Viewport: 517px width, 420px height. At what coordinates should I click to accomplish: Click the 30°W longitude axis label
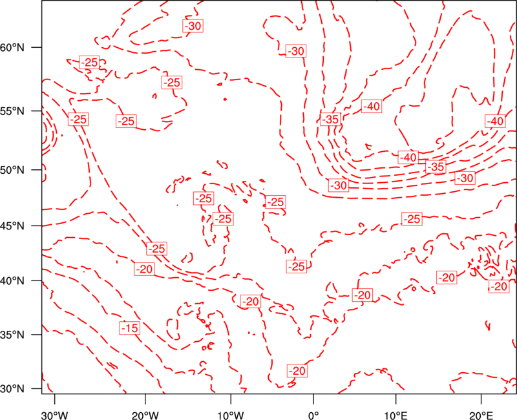tap(54, 415)
